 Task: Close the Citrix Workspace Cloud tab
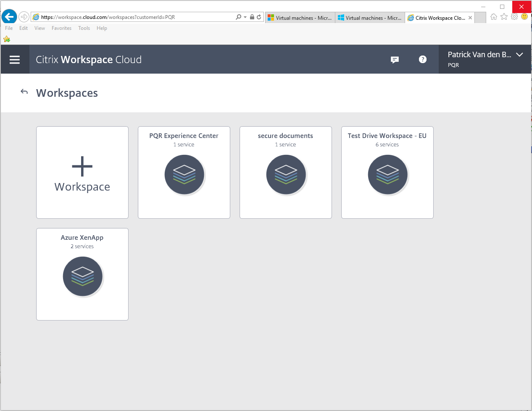(470, 18)
